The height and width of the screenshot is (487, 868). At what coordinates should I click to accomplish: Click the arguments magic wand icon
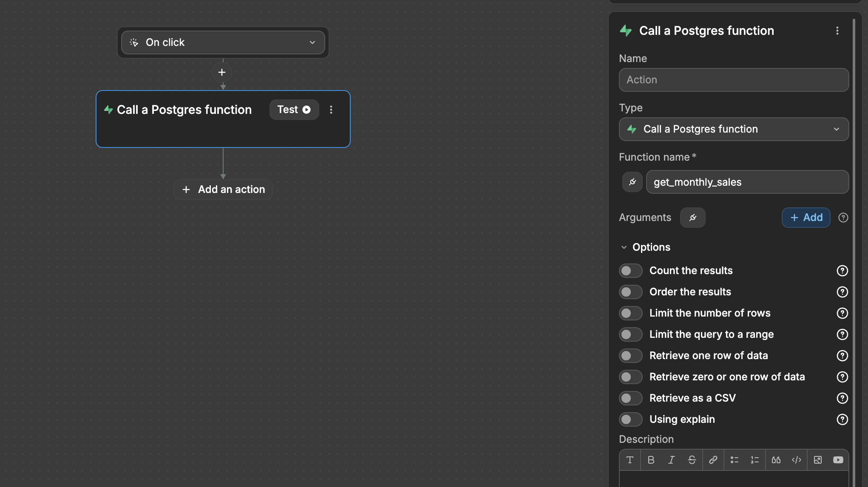(693, 217)
